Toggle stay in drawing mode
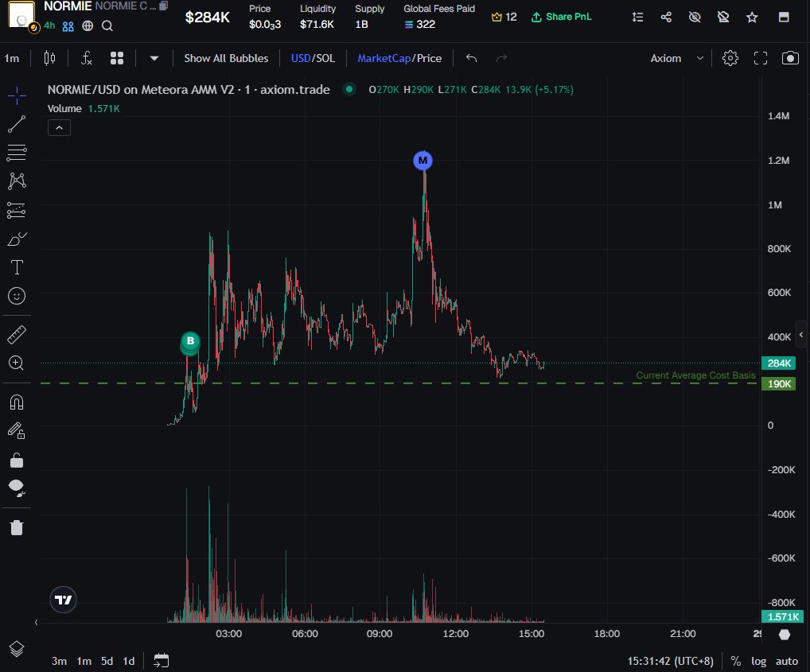Image resolution: width=810 pixels, height=672 pixels. [17, 430]
